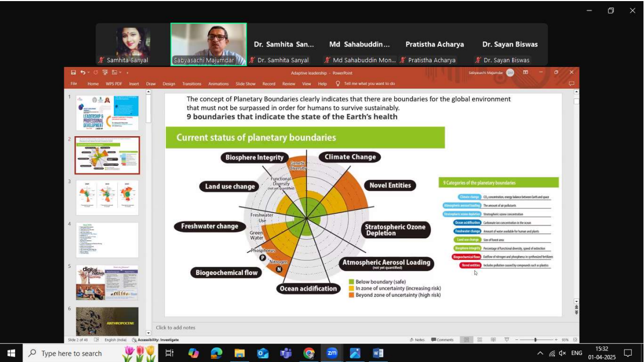Image resolution: width=644 pixels, height=362 pixels.
Task: Click the slide editor scroll down arrow
Action: 576,301
